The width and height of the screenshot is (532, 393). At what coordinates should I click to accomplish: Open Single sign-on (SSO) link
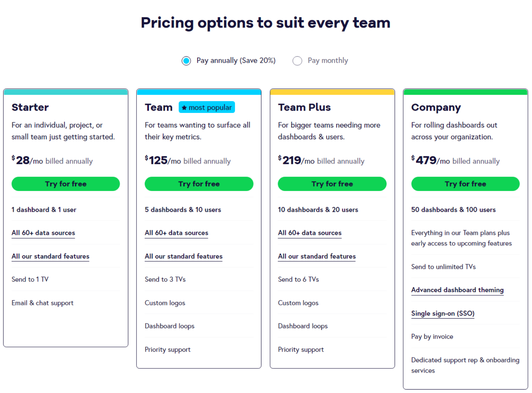pyautogui.click(x=443, y=313)
